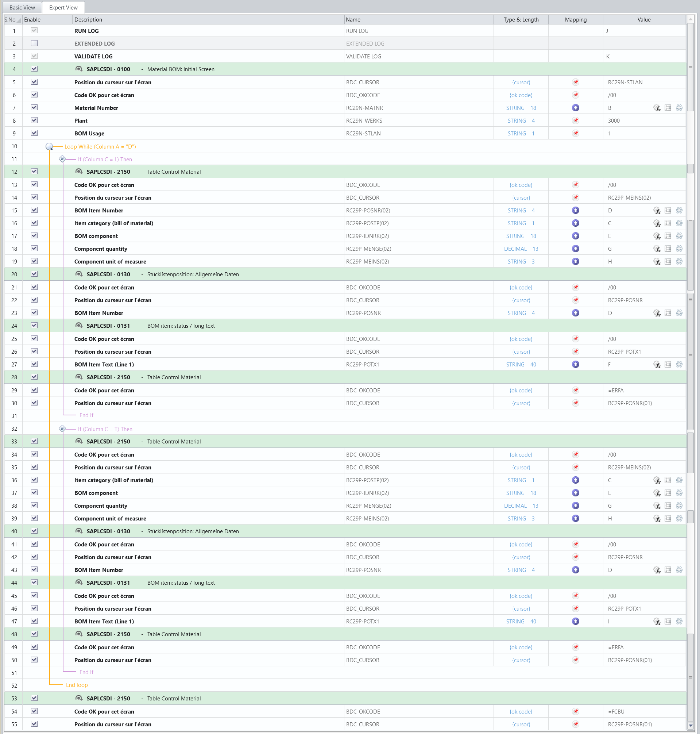This screenshot has height=734, width=700.
Task: Click the Value column header
Action: click(644, 19)
